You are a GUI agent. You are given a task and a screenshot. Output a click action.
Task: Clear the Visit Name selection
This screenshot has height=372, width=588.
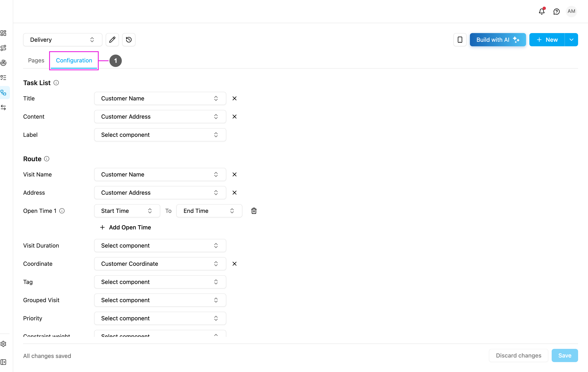[x=234, y=174]
